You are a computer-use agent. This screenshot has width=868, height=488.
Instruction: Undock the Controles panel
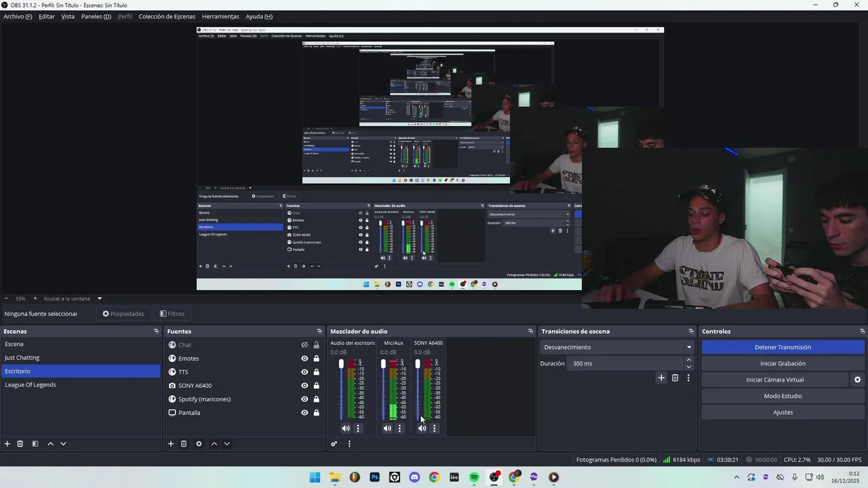click(862, 331)
